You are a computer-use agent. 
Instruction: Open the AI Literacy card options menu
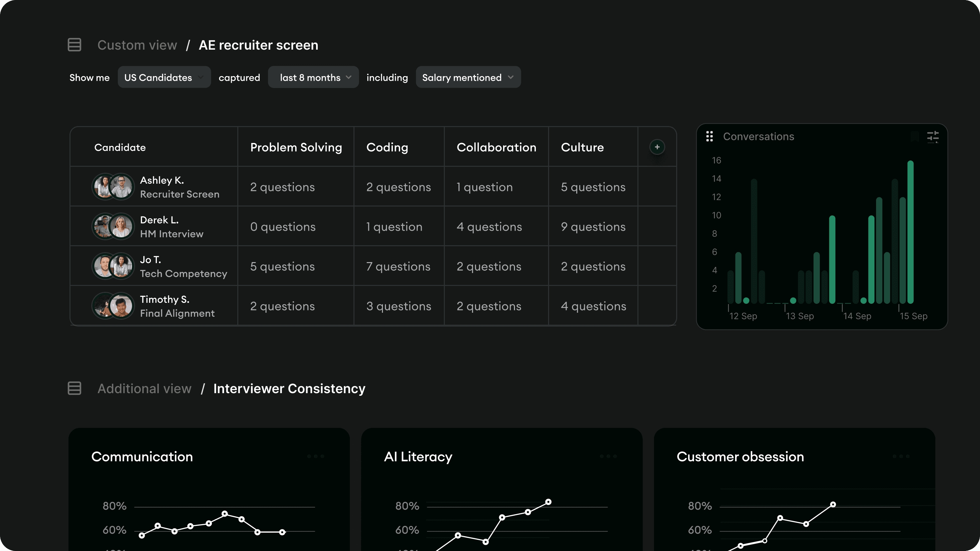(x=608, y=456)
